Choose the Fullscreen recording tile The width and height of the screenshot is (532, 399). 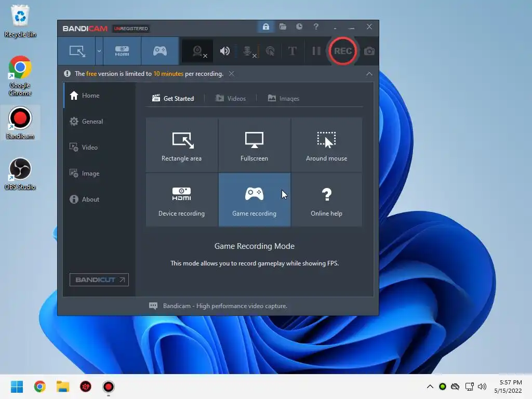tap(254, 145)
